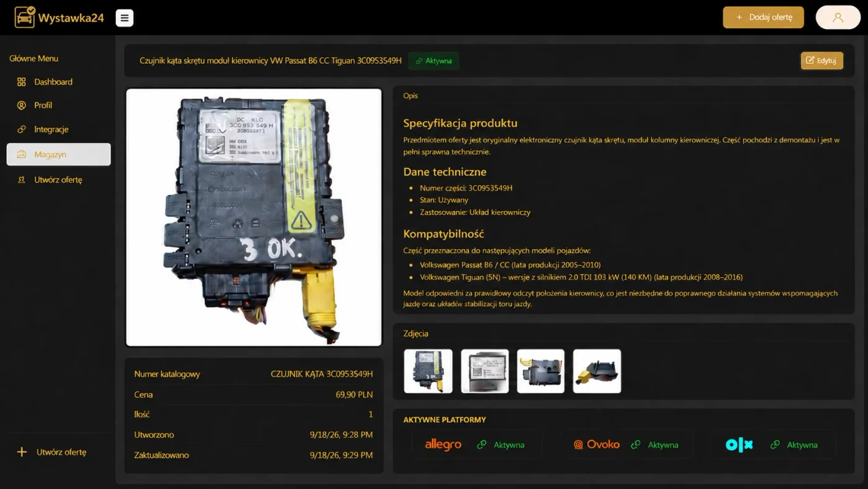Click the price value 69,90 PLN
This screenshot has height=489, width=868.
(354, 395)
